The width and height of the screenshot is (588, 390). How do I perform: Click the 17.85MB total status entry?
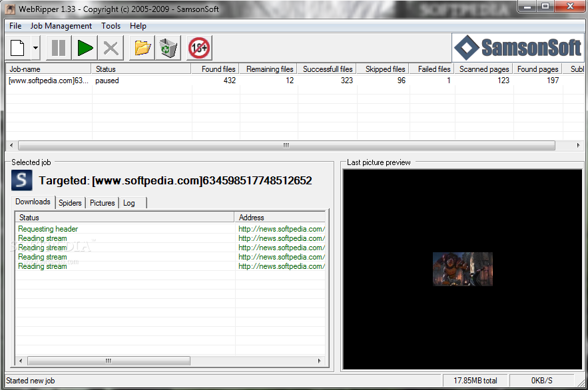pos(475,381)
